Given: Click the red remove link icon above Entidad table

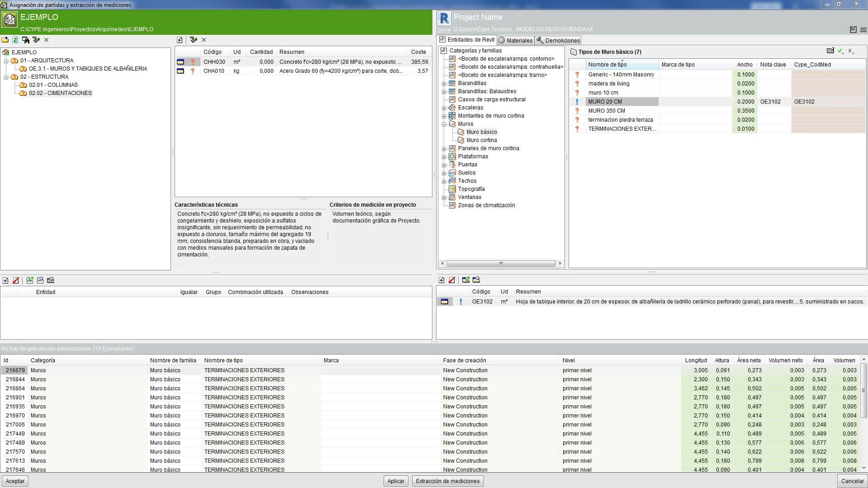Looking at the screenshot, I should coord(16,280).
